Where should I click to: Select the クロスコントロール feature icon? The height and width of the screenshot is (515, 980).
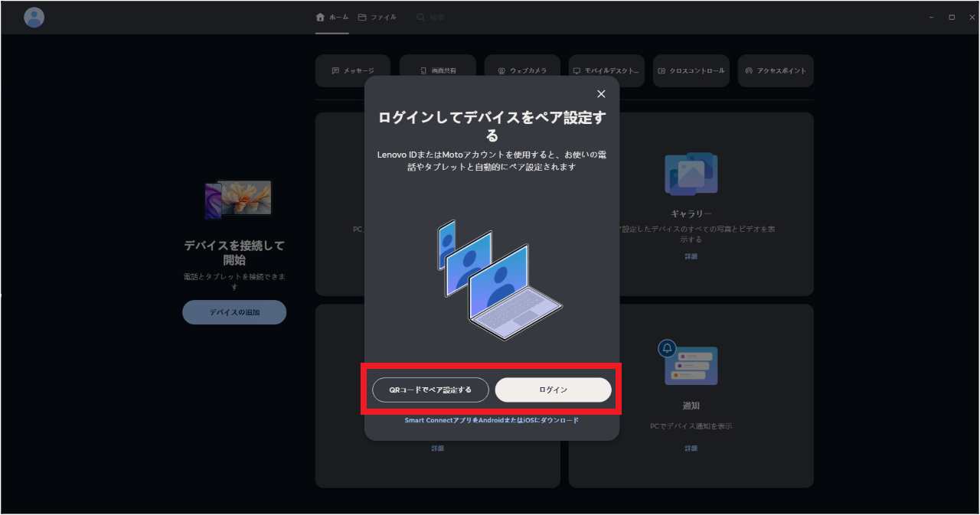(x=691, y=70)
